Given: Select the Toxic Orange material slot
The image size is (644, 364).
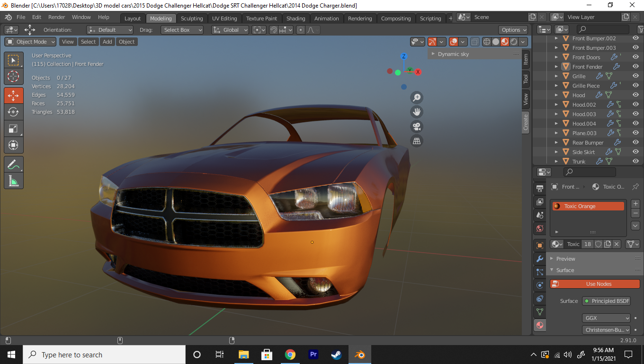Looking at the screenshot, I should point(588,206).
